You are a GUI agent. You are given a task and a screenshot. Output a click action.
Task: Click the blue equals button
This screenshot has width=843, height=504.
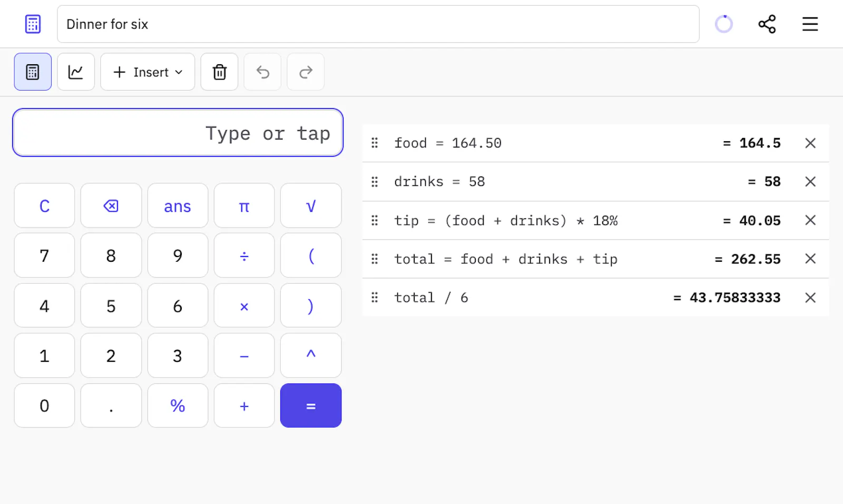click(311, 406)
